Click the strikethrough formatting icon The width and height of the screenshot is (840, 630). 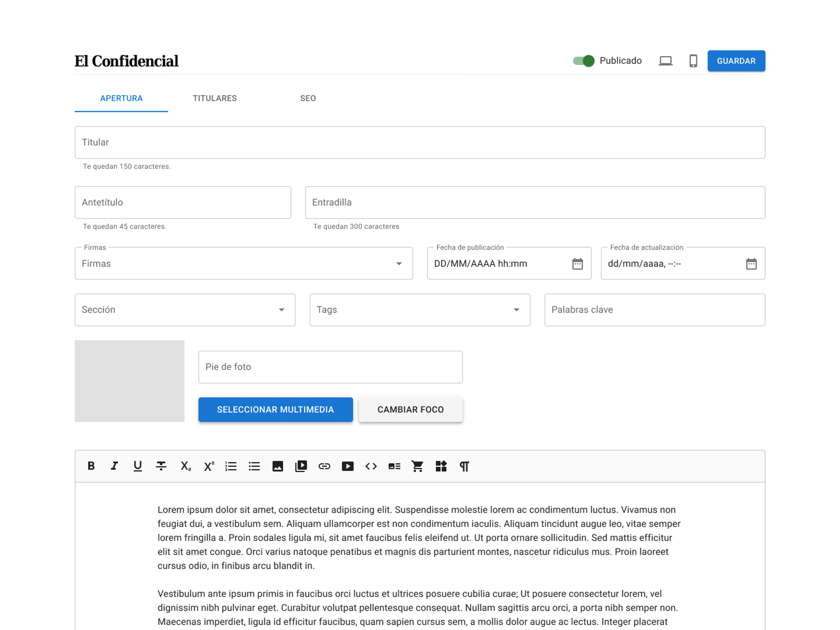point(161,466)
